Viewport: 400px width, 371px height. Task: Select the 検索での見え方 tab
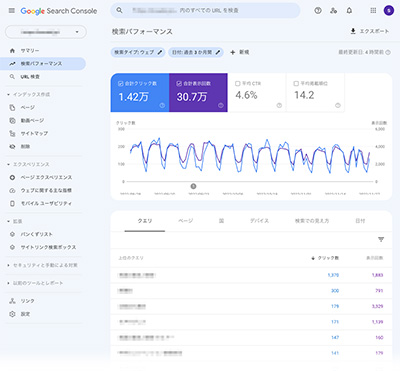[312, 221]
